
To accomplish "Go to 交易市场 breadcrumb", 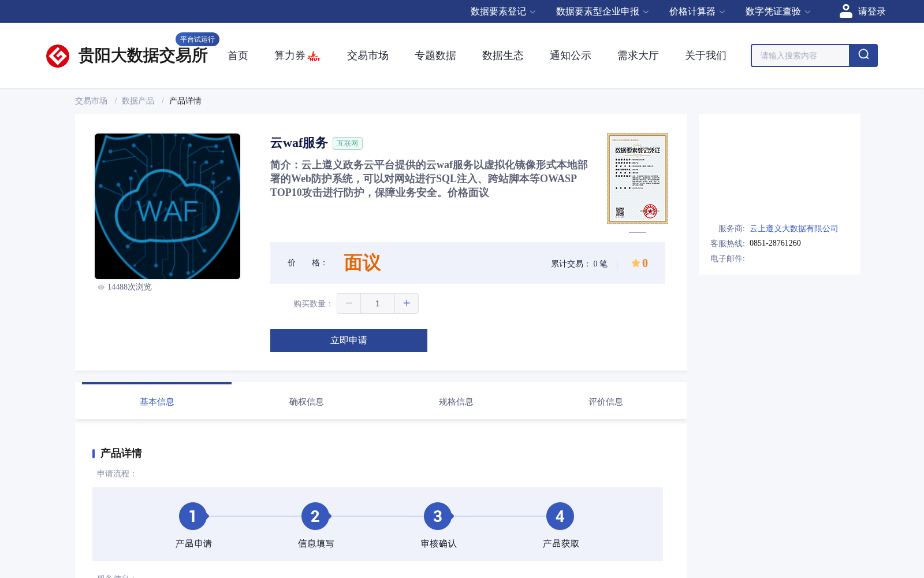I will pyautogui.click(x=91, y=101).
